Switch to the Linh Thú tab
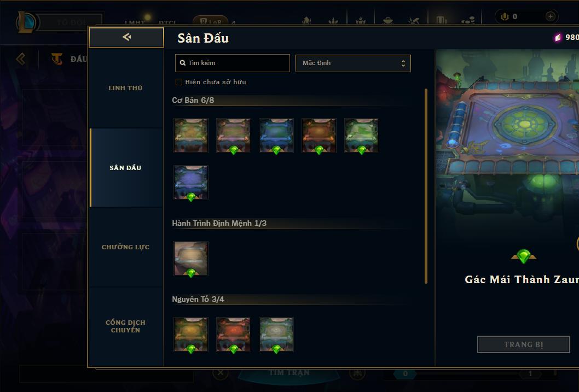This screenshot has height=392, width=579. pos(126,88)
